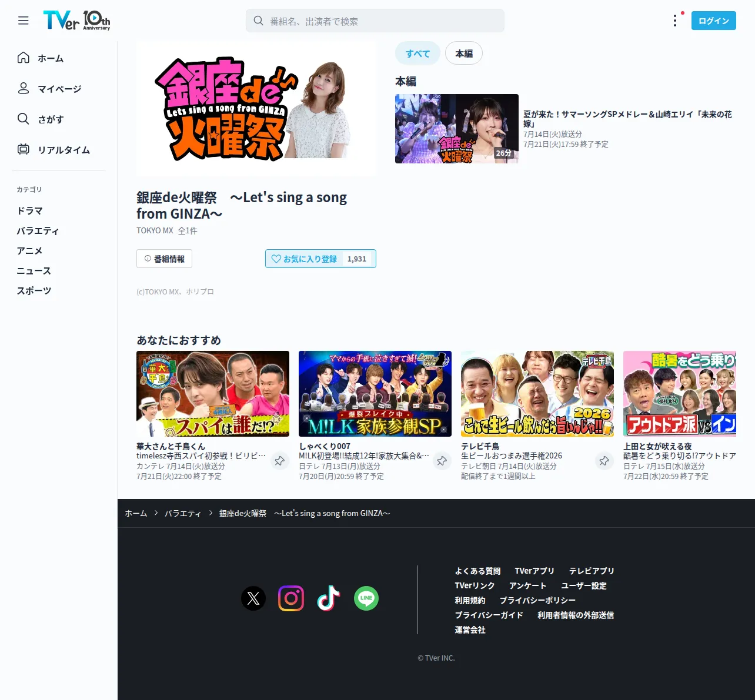Pin the しゃべくり007 episode
Screen dimensions: 755x700
coord(442,461)
